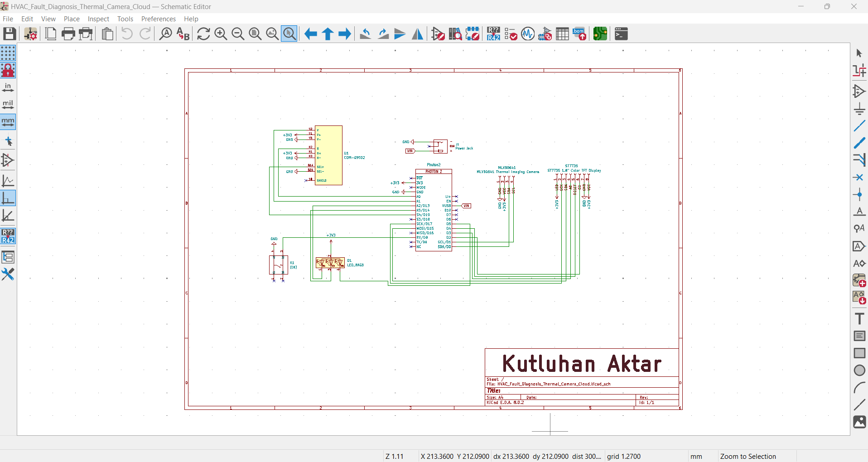Click the Save button
The height and width of the screenshot is (462, 868).
pos(9,34)
